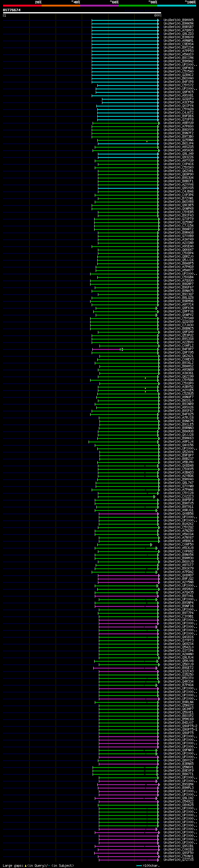Viewport: 199px width, 868px height.
Task: Select hit UniRef100_C5YS72
Action: click(178, 85)
